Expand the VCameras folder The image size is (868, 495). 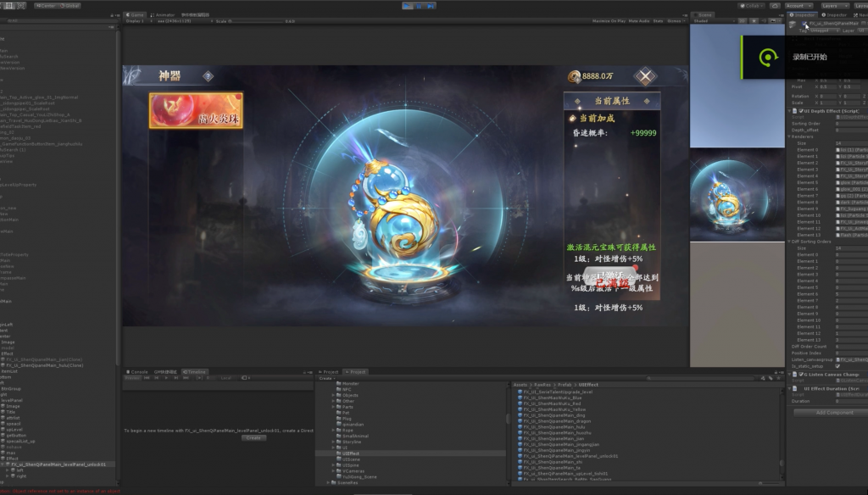[x=333, y=471]
